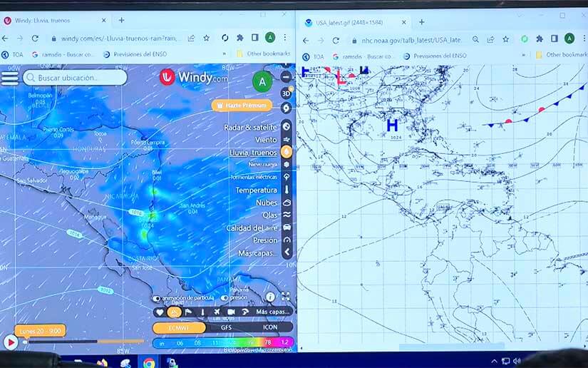
Task: Expand the Más capas... side menu entry
Action: click(257, 253)
